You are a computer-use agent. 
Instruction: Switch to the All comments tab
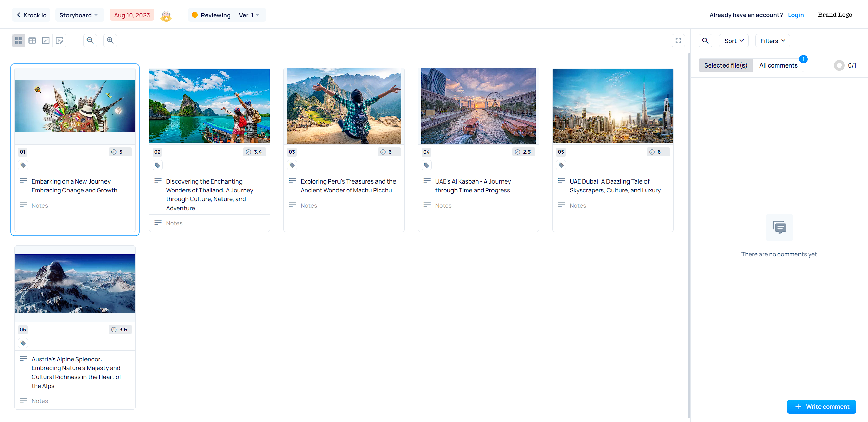pyautogui.click(x=778, y=65)
